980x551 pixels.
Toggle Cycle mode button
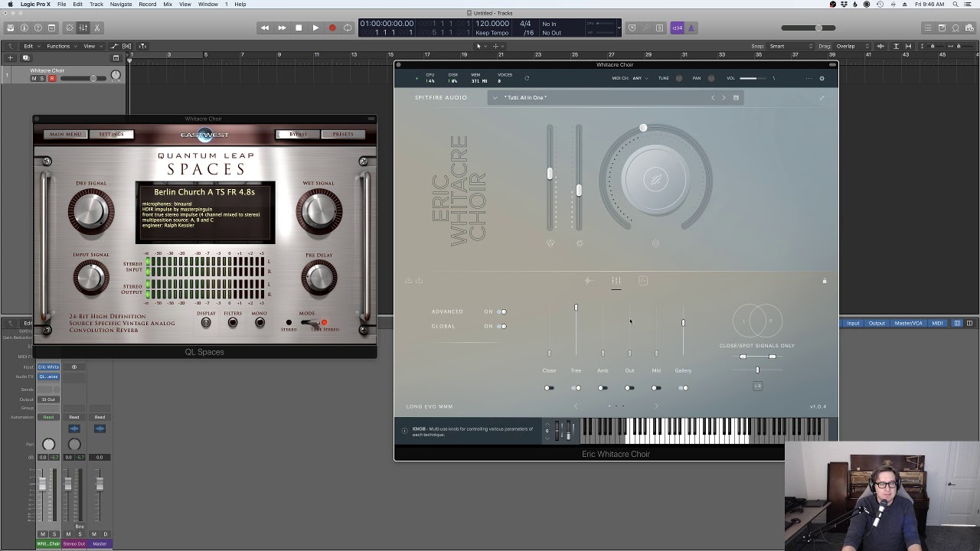tap(348, 28)
